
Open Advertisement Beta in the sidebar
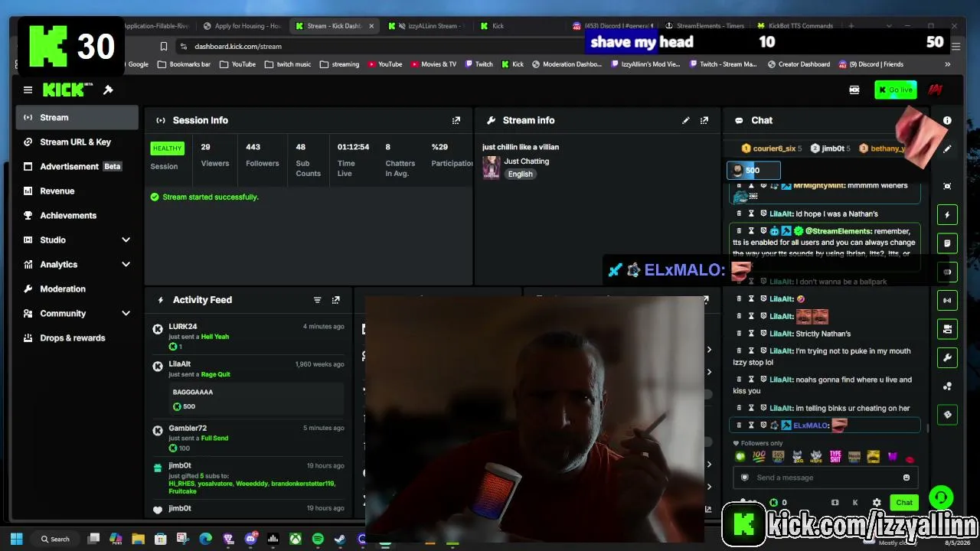(x=77, y=166)
